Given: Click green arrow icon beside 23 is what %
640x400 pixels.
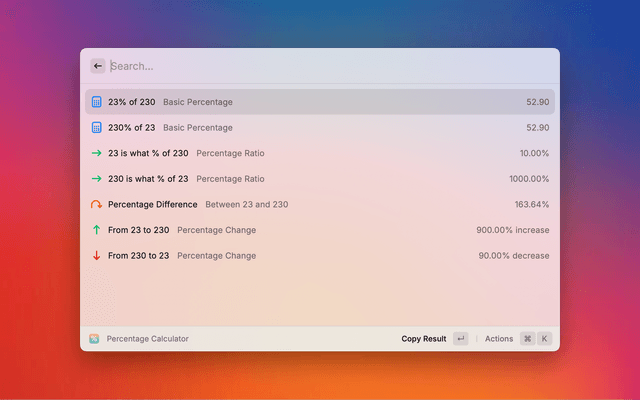Looking at the screenshot, I should coord(97,153).
